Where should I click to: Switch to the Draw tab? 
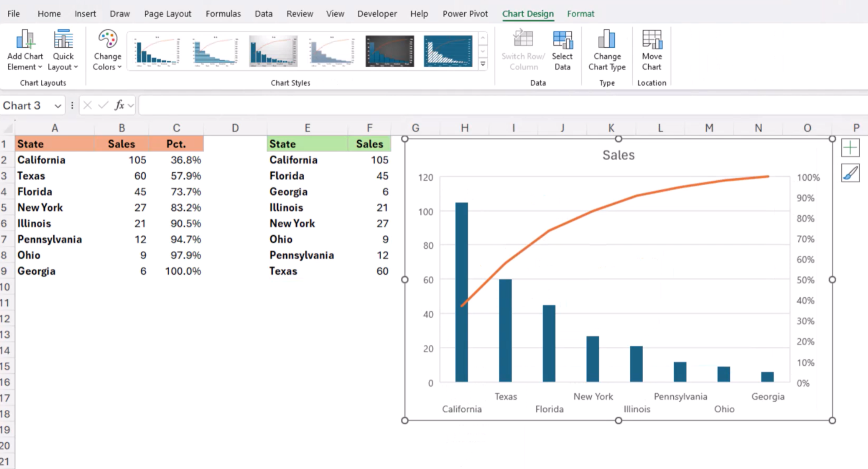(120, 14)
